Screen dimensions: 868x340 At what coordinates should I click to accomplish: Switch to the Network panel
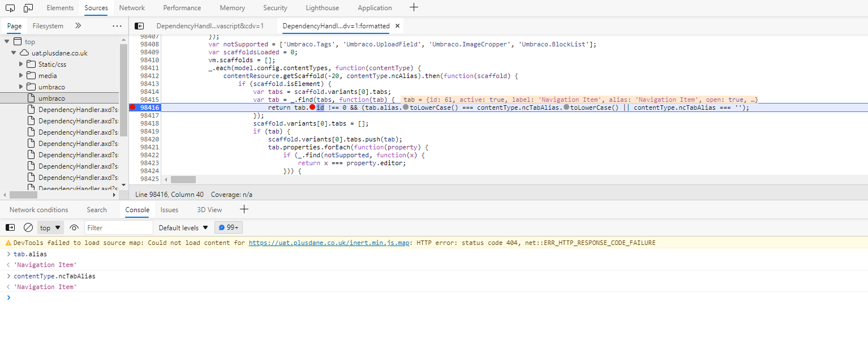[132, 7]
